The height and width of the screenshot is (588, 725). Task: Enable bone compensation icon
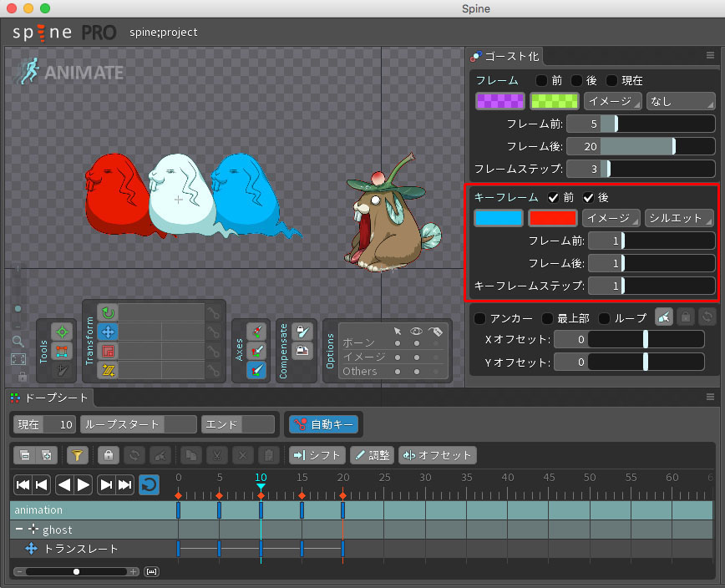[302, 332]
